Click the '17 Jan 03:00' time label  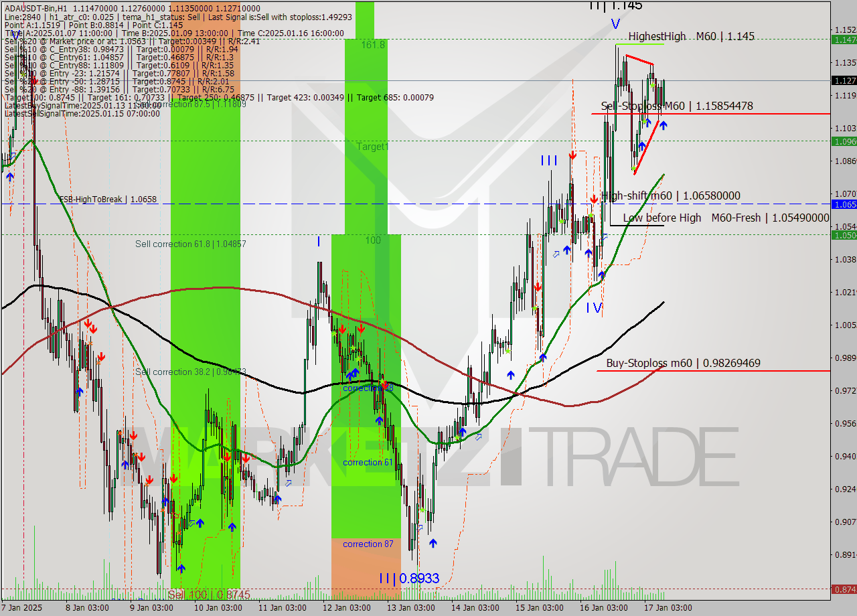pos(668,608)
